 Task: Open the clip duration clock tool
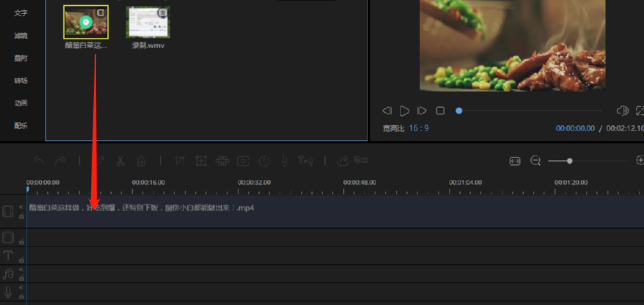coord(264,160)
